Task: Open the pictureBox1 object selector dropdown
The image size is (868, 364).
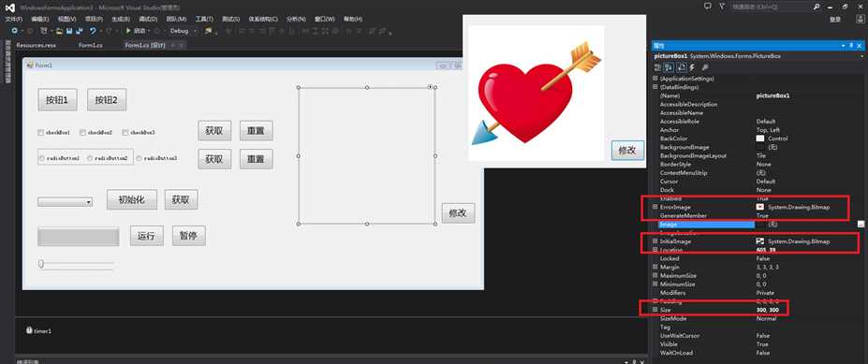Action: [x=861, y=56]
